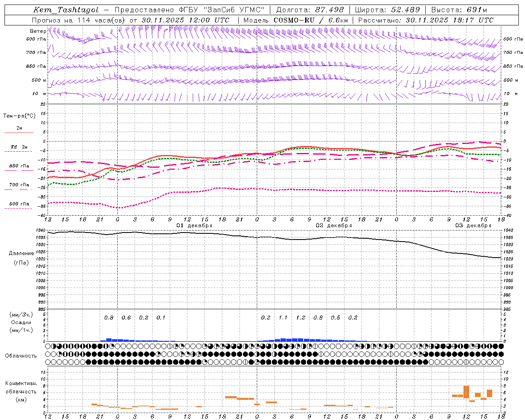Select the model name COSMO-RU / 6.6км
Viewport: 525px width, 420px height.
tap(311, 20)
